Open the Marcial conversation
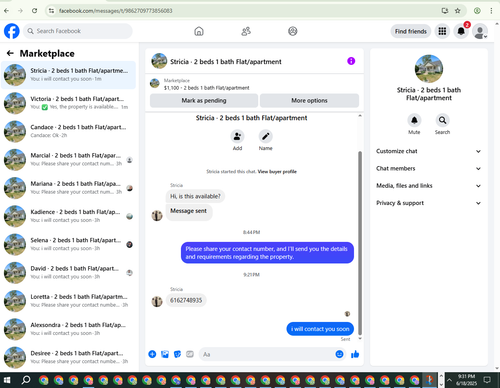The image size is (500, 388). click(68, 160)
